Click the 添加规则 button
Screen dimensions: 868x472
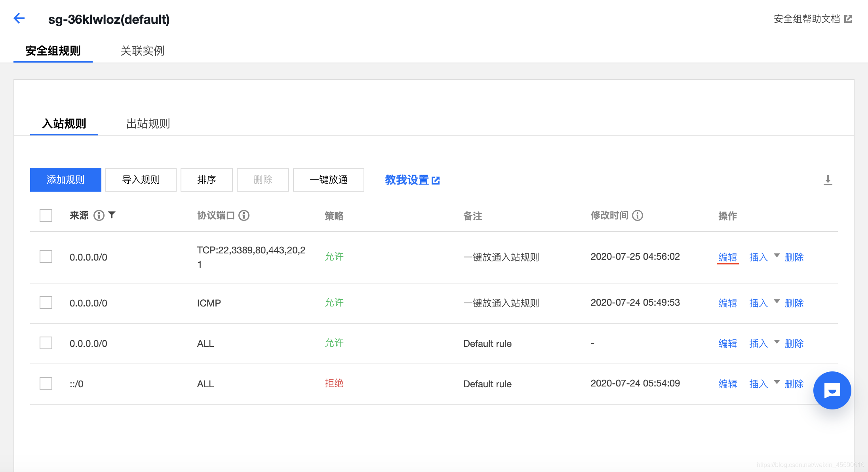(x=66, y=180)
